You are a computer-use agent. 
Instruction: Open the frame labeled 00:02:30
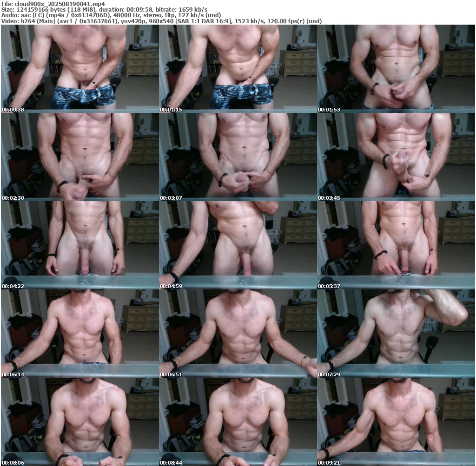point(80,157)
